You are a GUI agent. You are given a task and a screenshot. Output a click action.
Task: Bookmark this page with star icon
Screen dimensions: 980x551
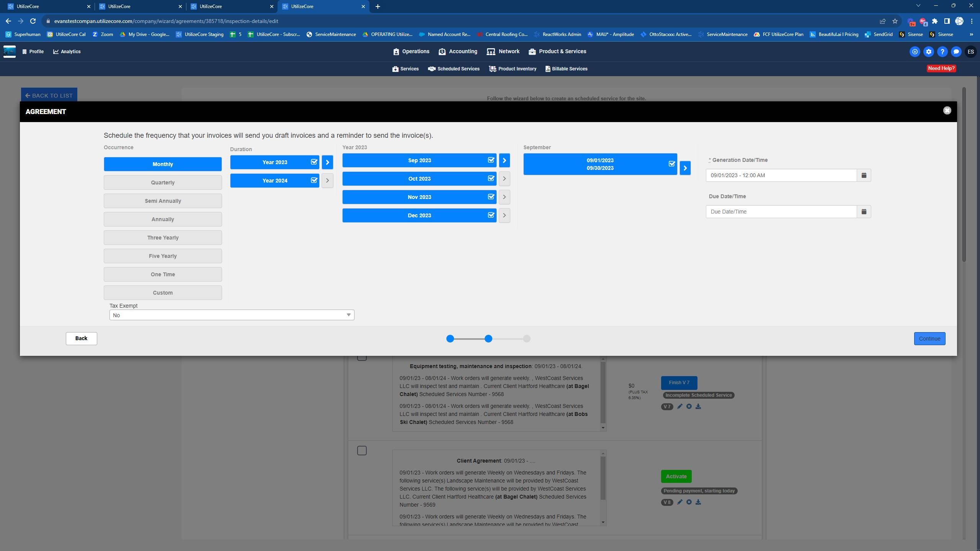point(895,21)
